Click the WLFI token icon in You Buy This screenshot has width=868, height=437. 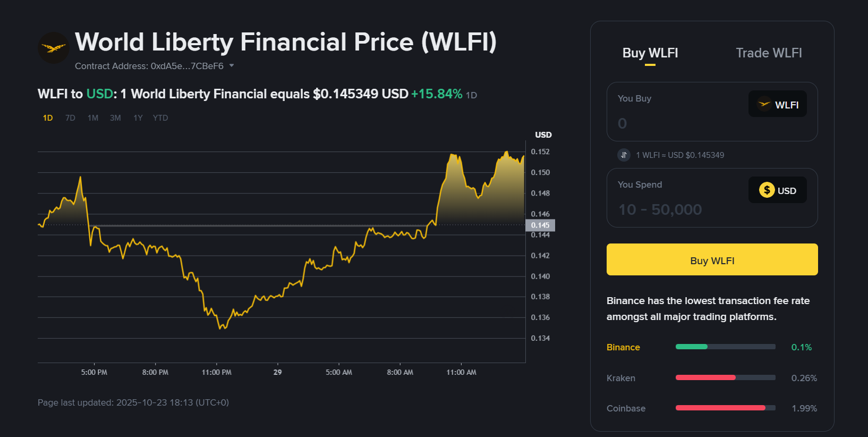(x=764, y=104)
